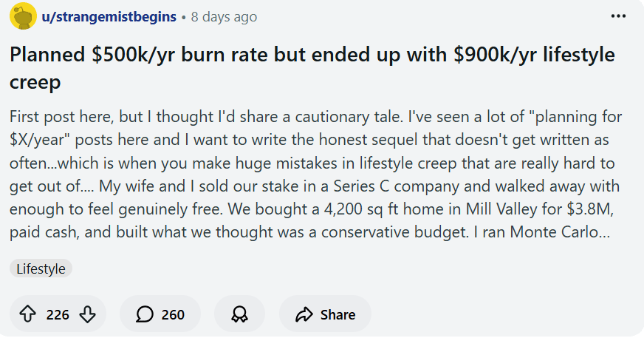Open the strangemistbegins user avatar
644x338 pixels.
tap(23, 16)
